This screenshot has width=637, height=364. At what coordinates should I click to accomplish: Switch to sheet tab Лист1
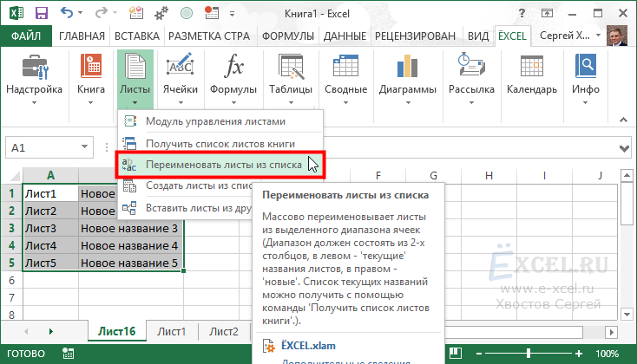coord(172,332)
